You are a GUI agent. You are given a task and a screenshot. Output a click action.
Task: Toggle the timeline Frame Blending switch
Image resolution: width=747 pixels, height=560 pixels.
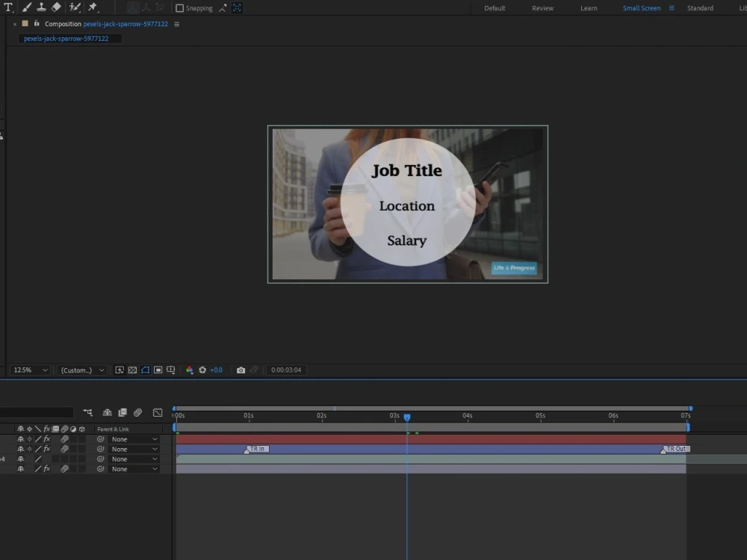tap(123, 412)
